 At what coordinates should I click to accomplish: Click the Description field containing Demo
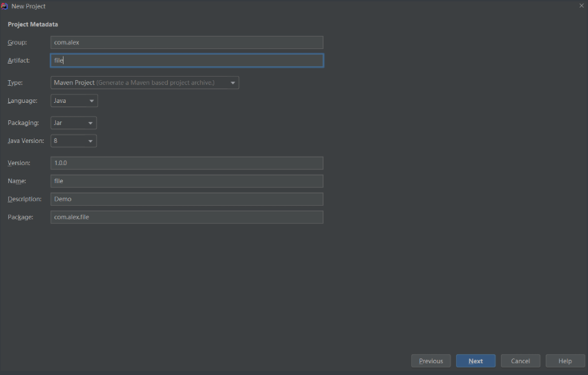(x=187, y=199)
